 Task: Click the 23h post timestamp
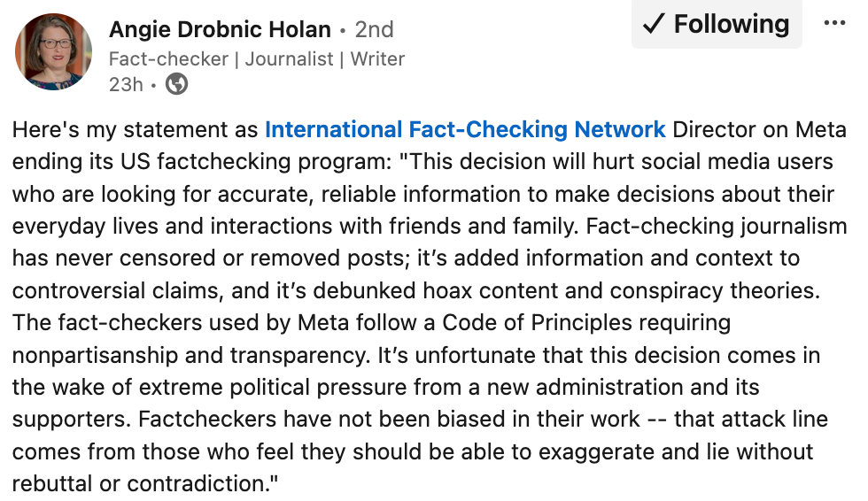pyautogui.click(x=123, y=84)
